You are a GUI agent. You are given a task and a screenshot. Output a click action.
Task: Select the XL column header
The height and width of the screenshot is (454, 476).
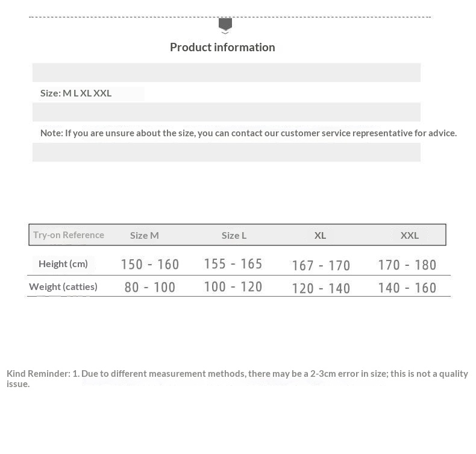point(320,235)
